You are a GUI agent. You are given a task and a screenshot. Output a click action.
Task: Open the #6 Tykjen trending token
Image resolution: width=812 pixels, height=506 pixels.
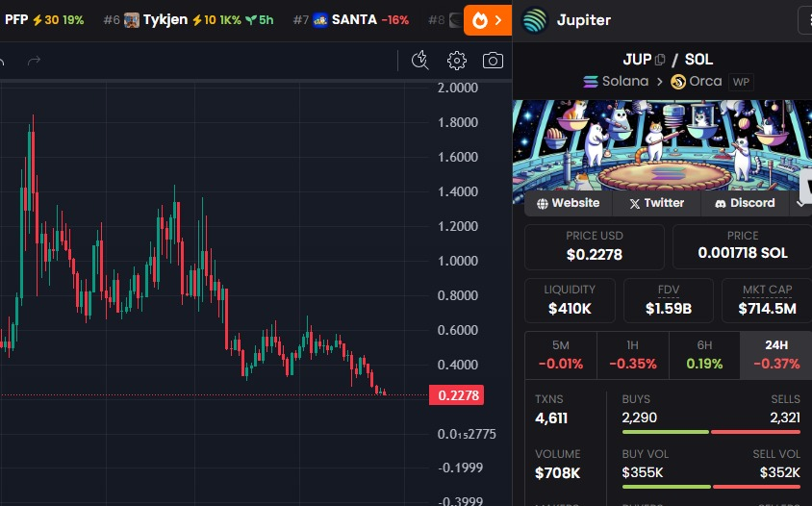click(x=189, y=20)
